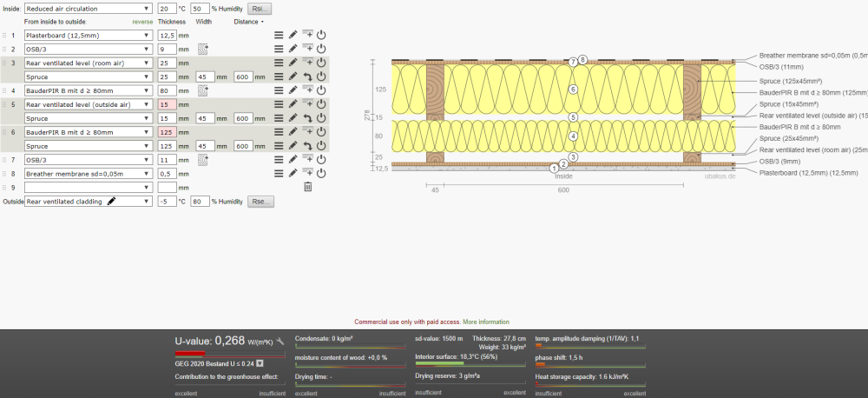
Task: Open U-value settings with wrench icon
Action: [280, 341]
